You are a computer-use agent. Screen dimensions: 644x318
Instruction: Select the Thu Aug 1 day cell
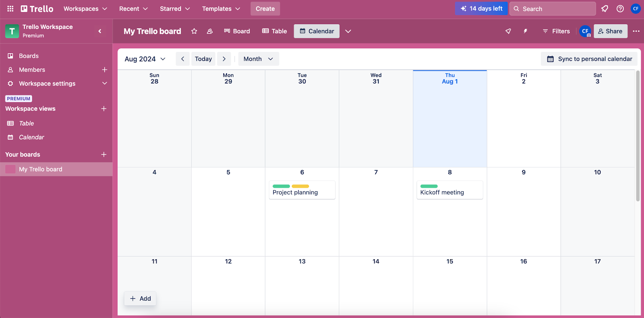[450, 119]
